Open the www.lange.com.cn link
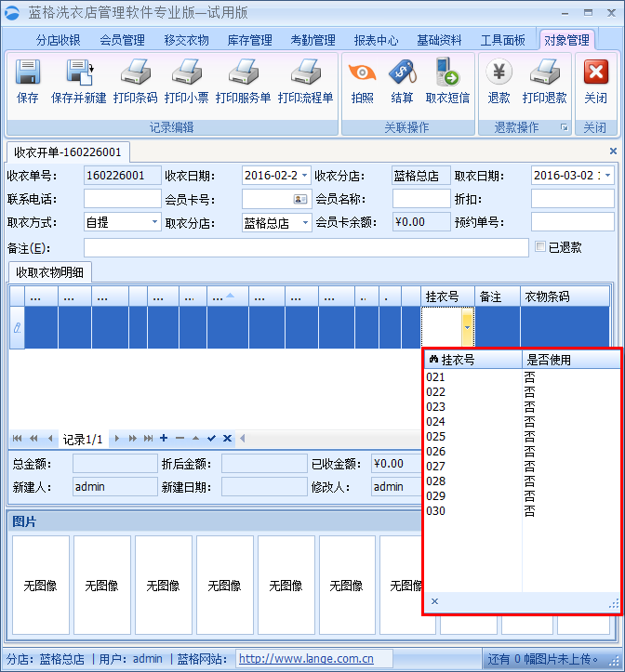Screen dimensions: 625x672 point(306,659)
